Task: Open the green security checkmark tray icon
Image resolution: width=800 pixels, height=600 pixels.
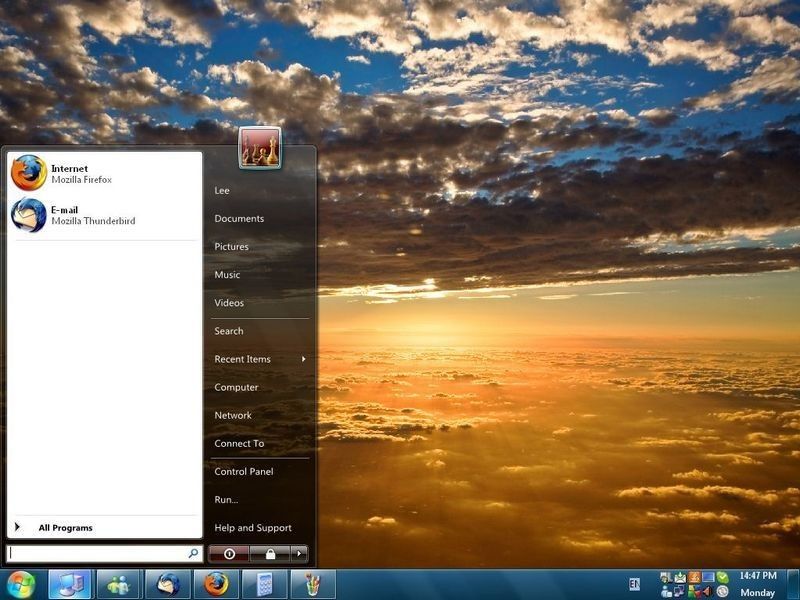Action: point(722,577)
